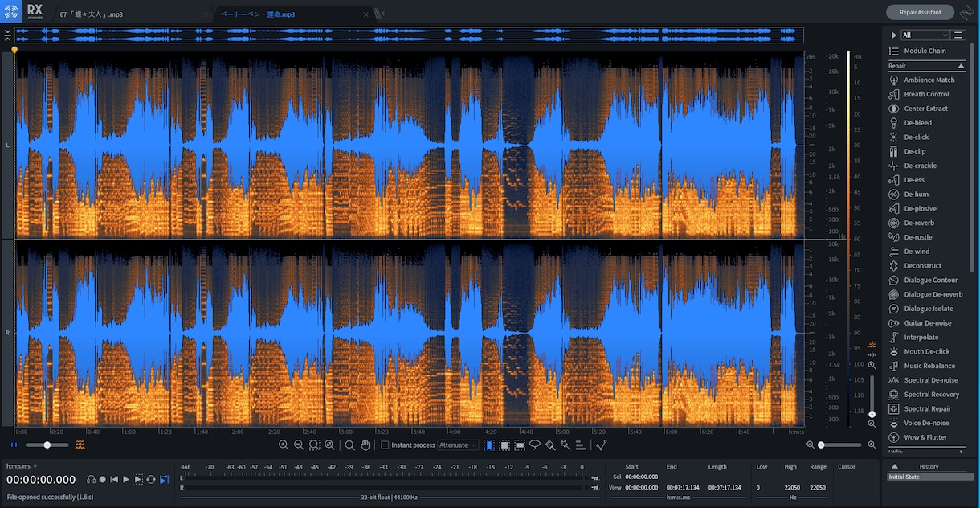
Task: Select the Magic Wand tool
Action: point(566,445)
